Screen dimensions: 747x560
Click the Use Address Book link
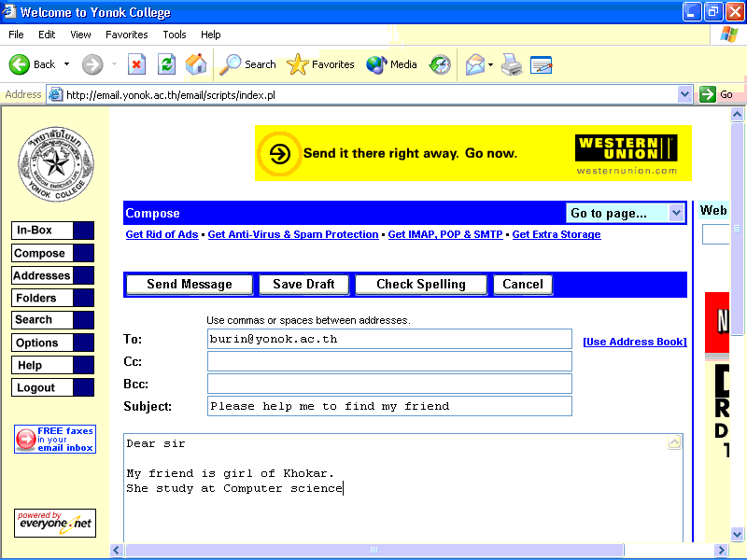click(x=634, y=342)
